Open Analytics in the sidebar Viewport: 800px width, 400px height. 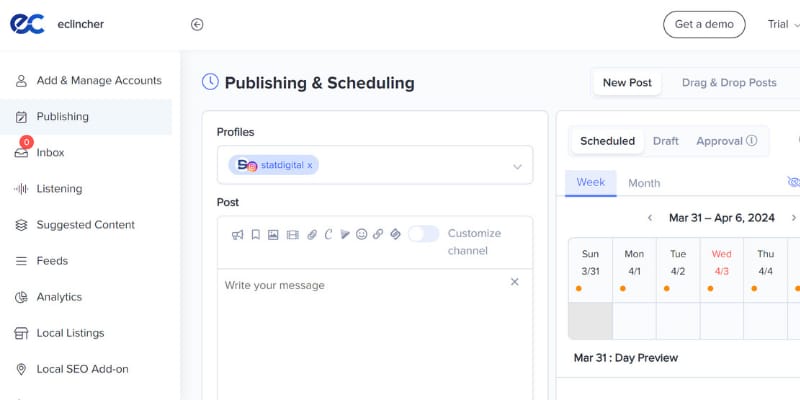(59, 297)
